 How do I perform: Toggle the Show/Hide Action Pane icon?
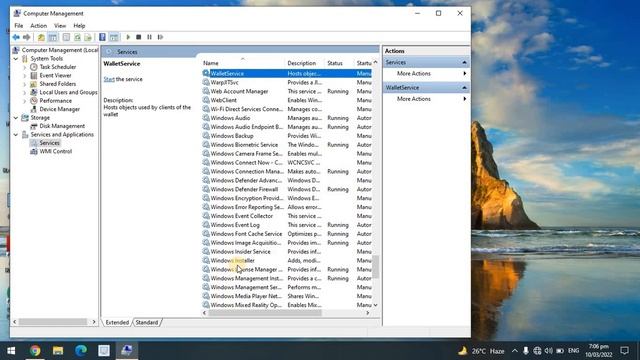pyautogui.click(x=113, y=37)
